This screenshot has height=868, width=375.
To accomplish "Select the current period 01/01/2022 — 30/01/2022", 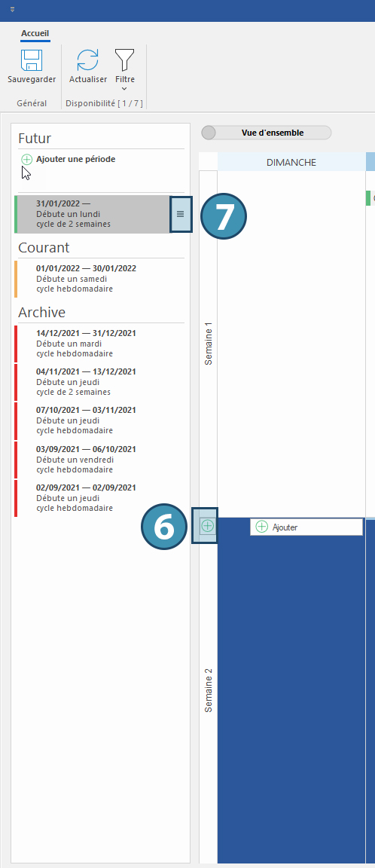I will coord(99,279).
